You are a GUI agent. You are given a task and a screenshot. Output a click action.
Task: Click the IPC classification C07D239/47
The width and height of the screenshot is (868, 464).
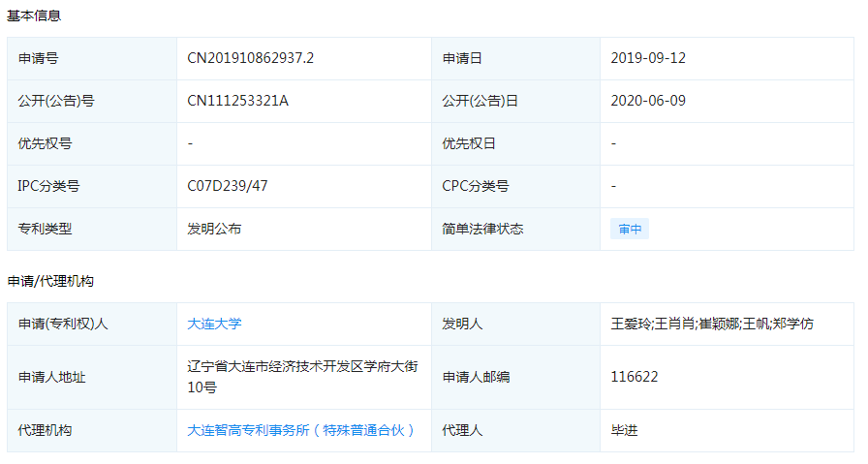[x=227, y=186]
